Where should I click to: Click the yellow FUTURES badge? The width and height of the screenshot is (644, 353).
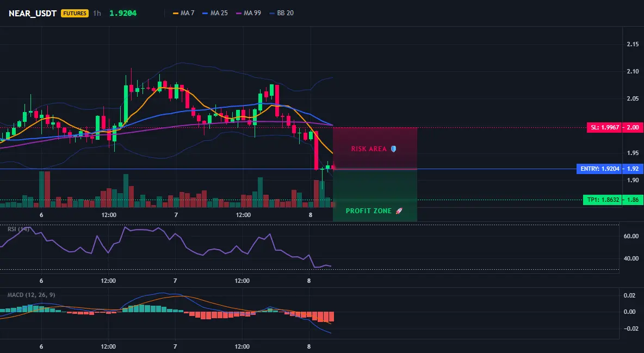click(75, 13)
